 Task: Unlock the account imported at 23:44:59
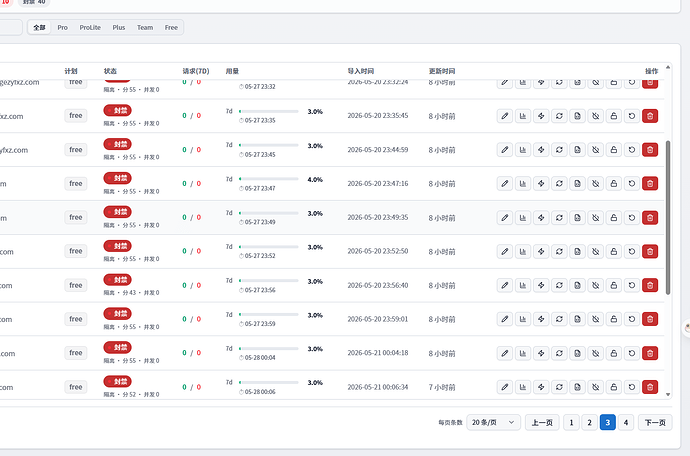(x=613, y=150)
